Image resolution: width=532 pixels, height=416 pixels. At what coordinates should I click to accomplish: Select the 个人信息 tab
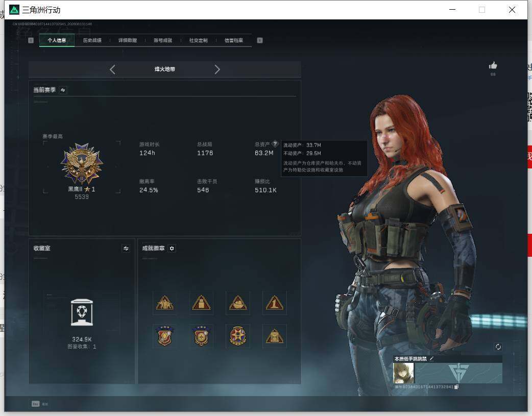[x=57, y=40]
